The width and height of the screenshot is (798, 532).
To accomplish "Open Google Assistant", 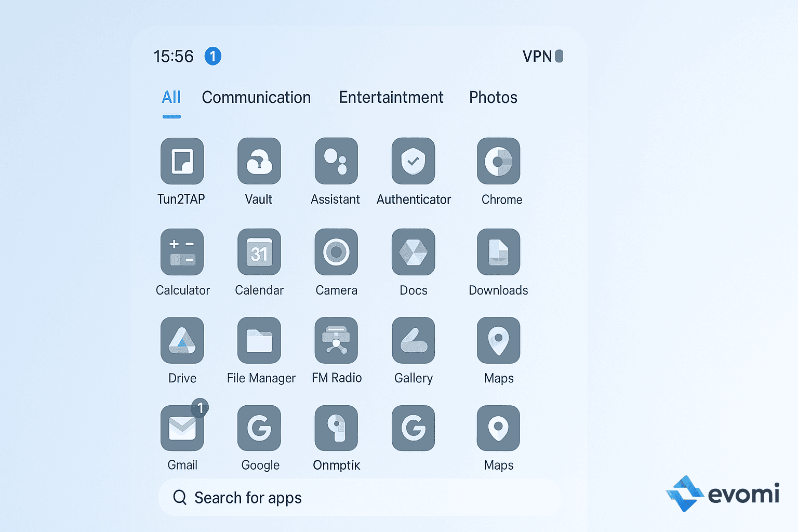I will point(336,161).
